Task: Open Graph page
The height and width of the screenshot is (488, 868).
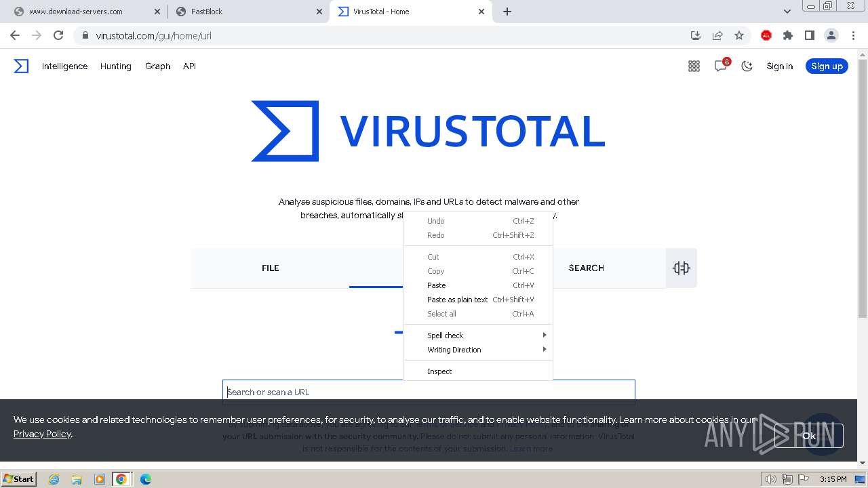Action: click(157, 66)
